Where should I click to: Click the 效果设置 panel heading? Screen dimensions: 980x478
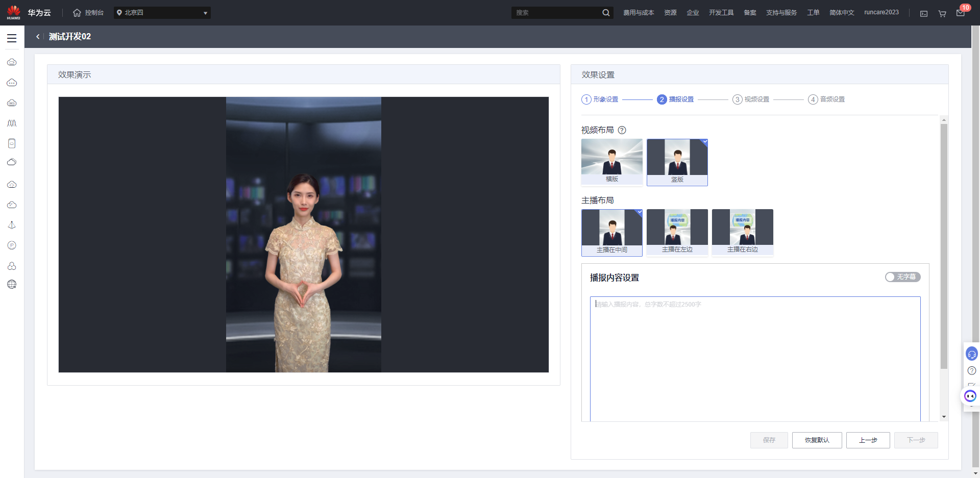click(x=598, y=75)
